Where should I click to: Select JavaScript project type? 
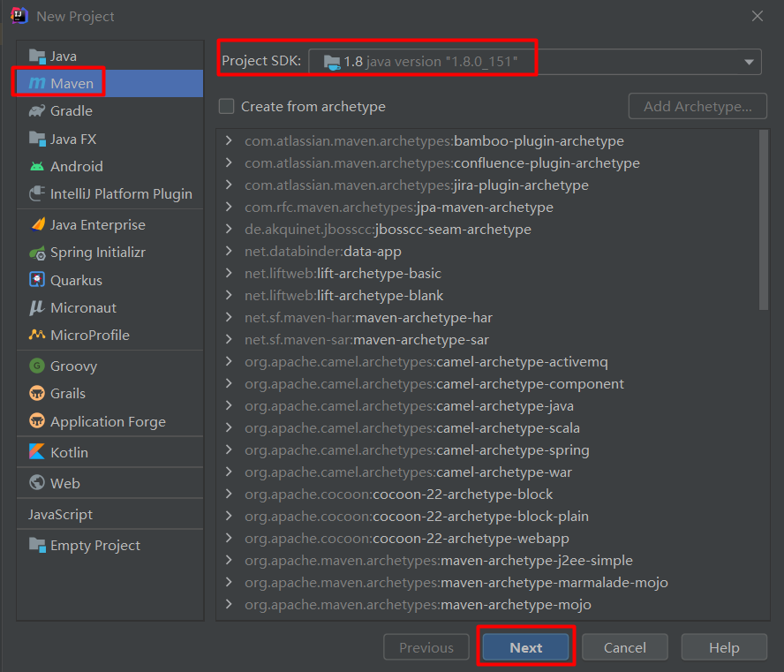(x=110, y=514)
